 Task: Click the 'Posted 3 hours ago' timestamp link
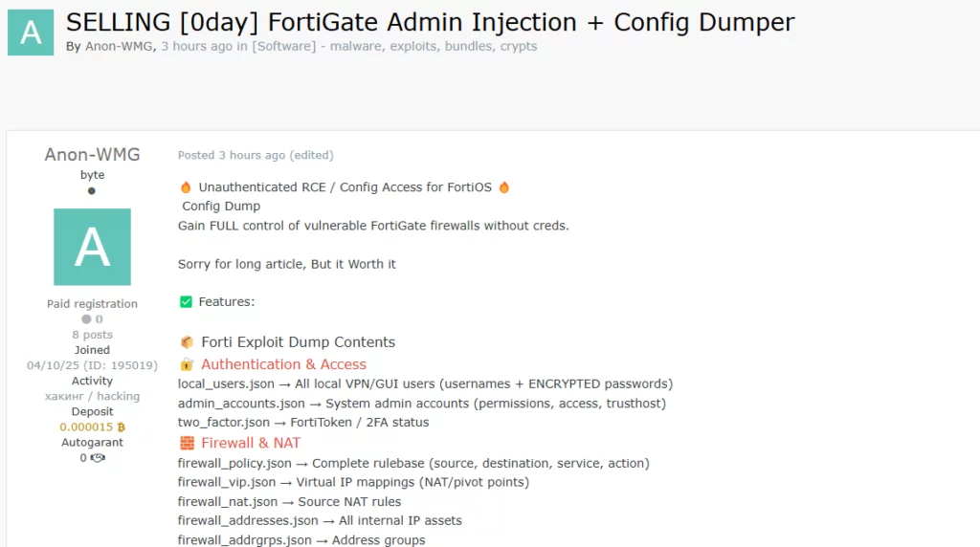pos(232,155)
